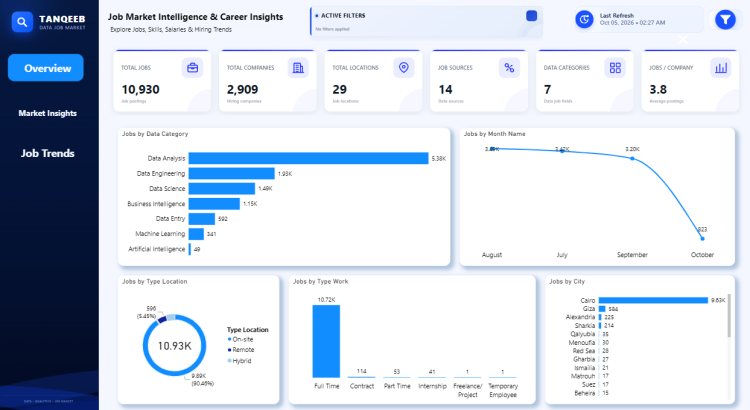Click the Beheira city label
Viewport: 750px width, 410px height.
pyautogui.click(x=585, y=393)
